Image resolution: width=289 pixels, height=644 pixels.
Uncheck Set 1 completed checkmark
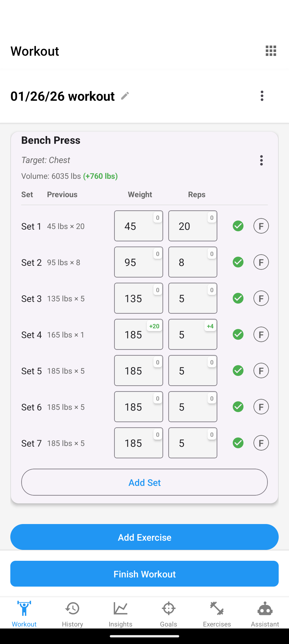[x=238, y=226]
